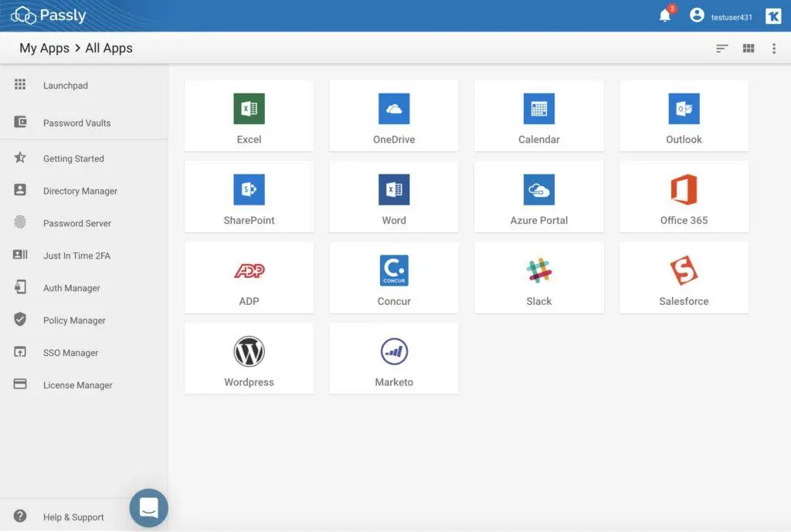The height and width of the screenshot is (532, 791).
Task: Click the Password Server fingerprint icon
Action: click(19, 222)
